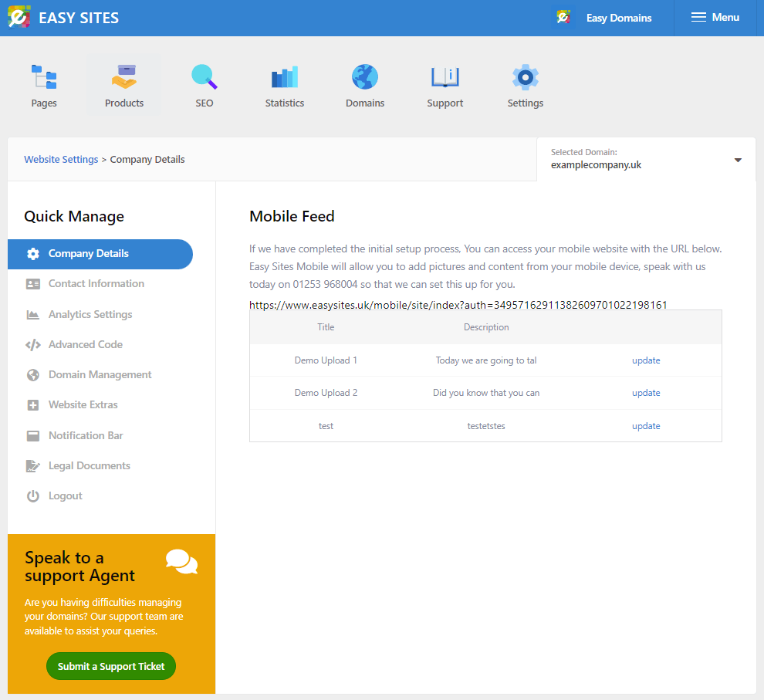Image resolution: width=764 pixels, height=700 pixels.
Task: Click 'Today we are going to tal' description
Action: point(486,360)
